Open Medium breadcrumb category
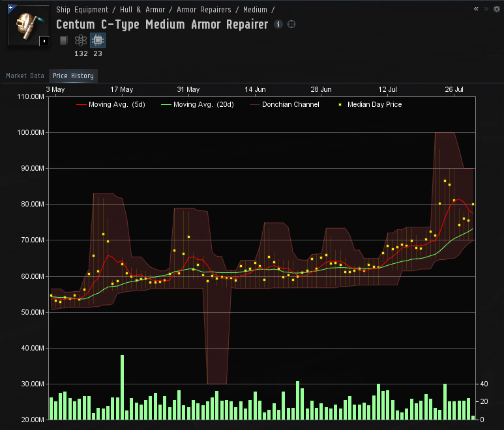The height and width of the screenshot is (430, 504). coord(255,10)
